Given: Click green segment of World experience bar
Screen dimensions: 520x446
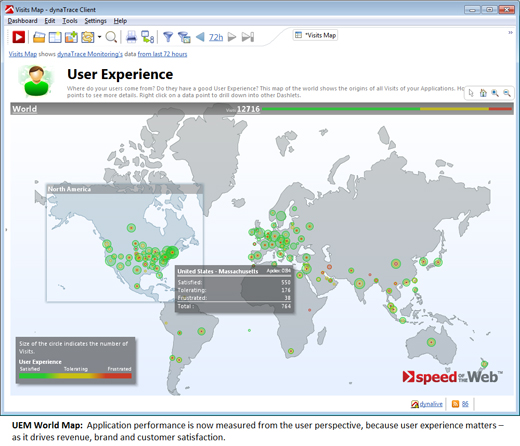Looking at the screenshot, I should 341,109.
